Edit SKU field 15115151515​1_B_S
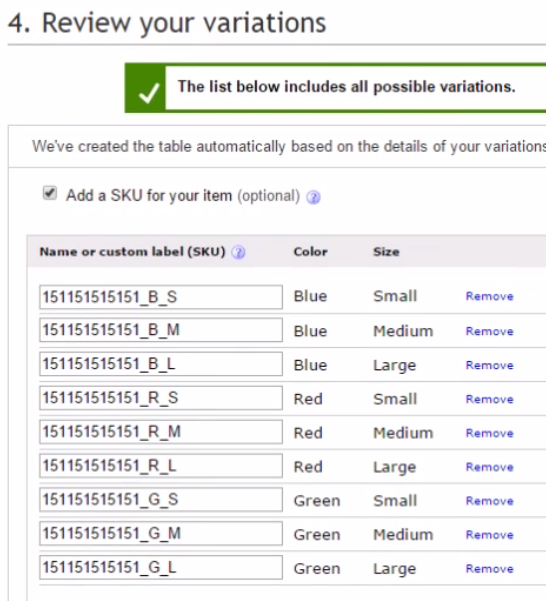Screen dimensions: 546x601 pos(161,297)
